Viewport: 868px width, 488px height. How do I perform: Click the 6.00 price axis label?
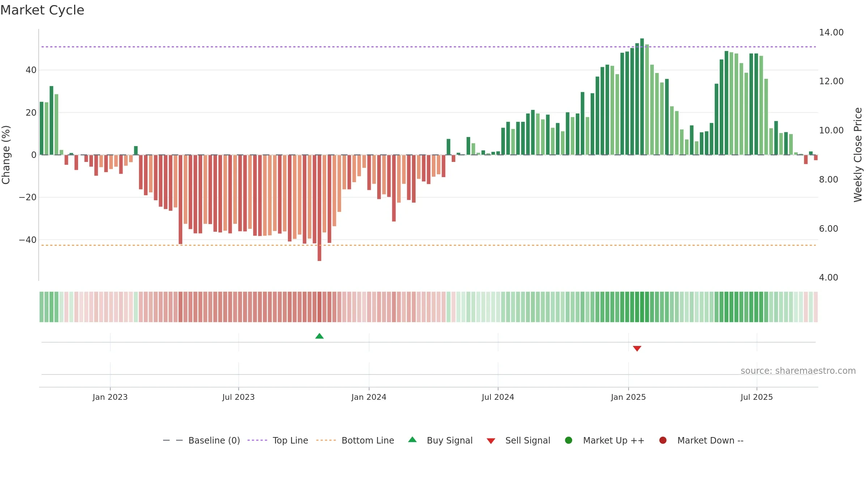point(829,229)
